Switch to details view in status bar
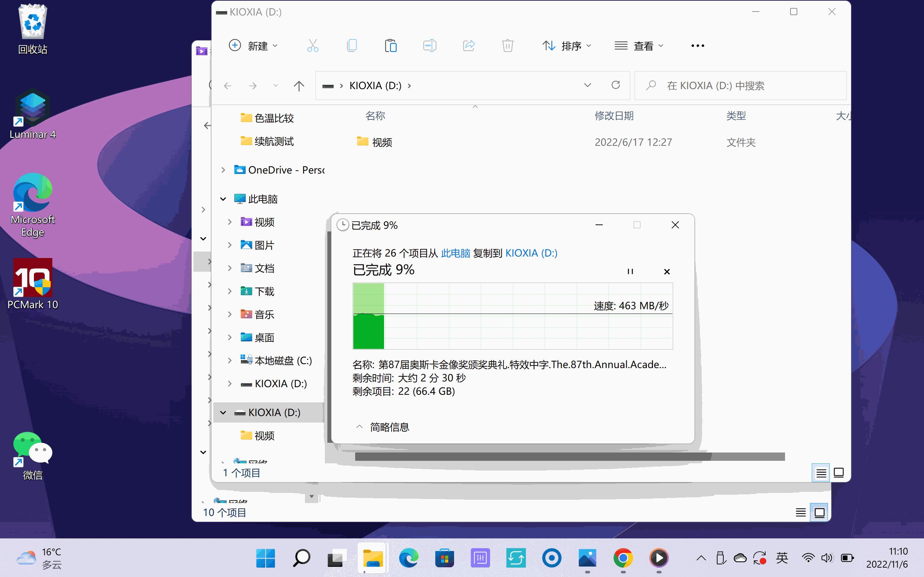The image size is (924, 577). coord(821,472)
